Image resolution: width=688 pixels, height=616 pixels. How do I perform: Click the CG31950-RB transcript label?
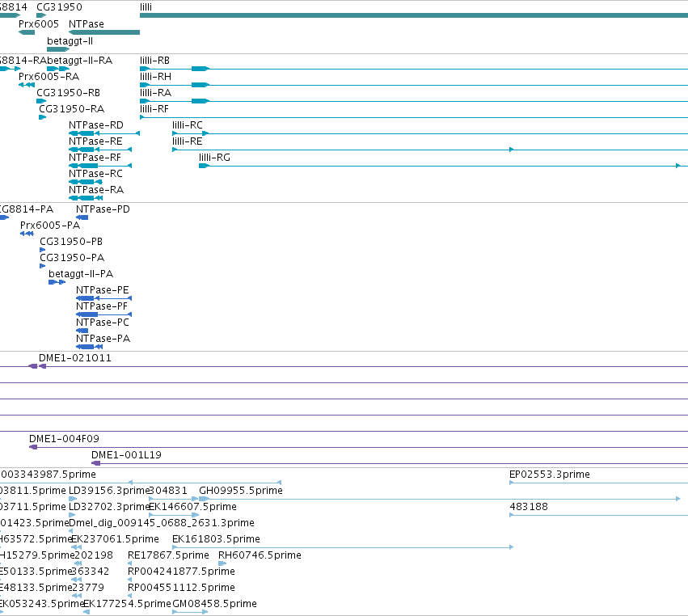click(x=68, y=93)
